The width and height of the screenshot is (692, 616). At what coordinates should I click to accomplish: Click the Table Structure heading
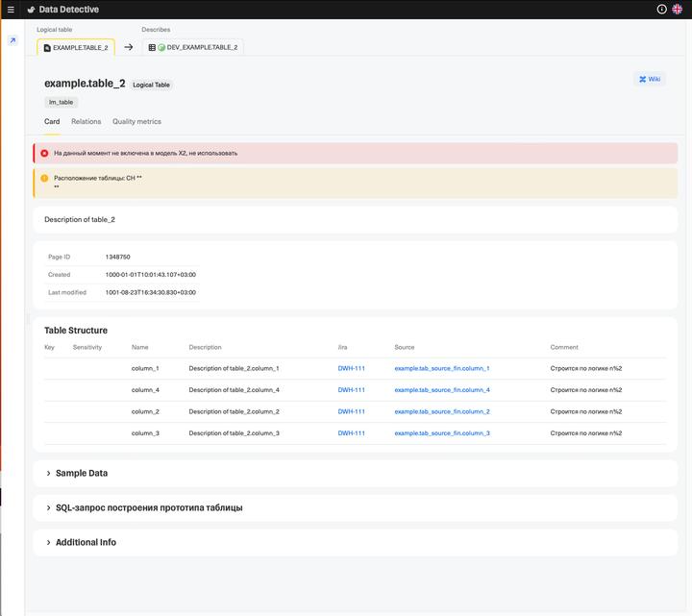[76, 331]
